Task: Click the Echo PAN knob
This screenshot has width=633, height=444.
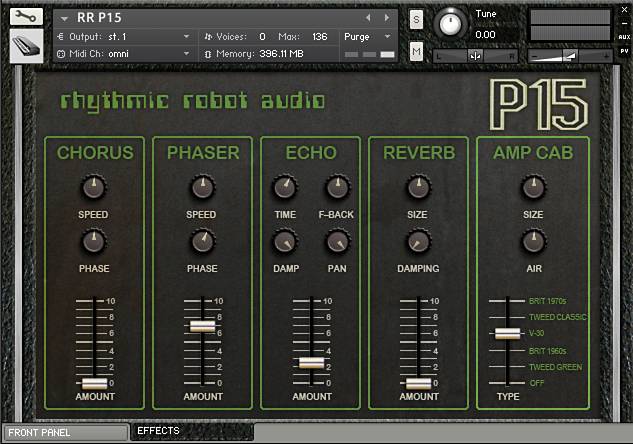Action: [x=337, y=242]
